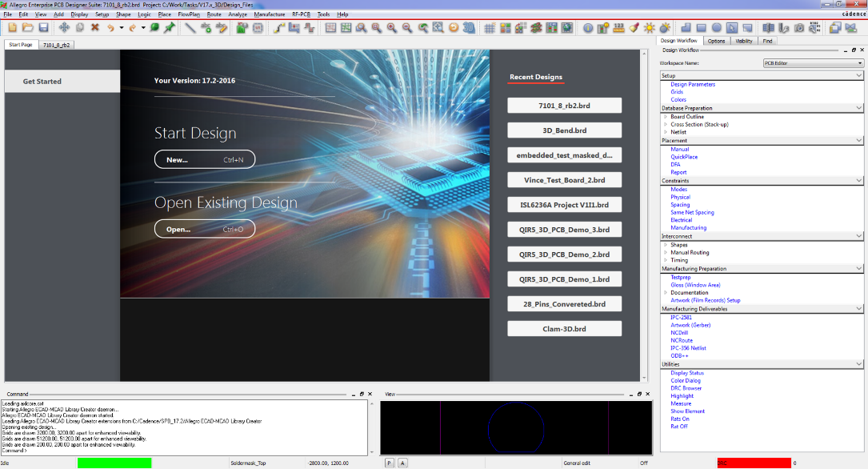Open recent design Vince_Test_Board_2.brd
The width and height of the screenshot is (868, 469).
coord(564,180)
